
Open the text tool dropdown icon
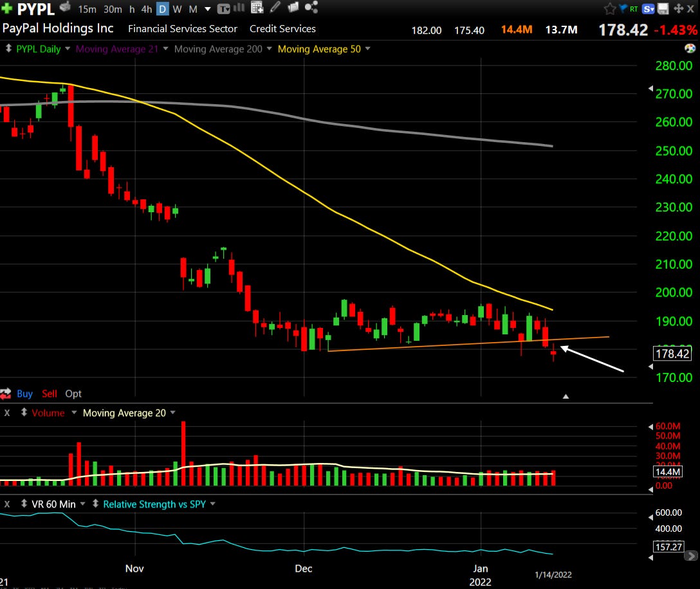223,8
